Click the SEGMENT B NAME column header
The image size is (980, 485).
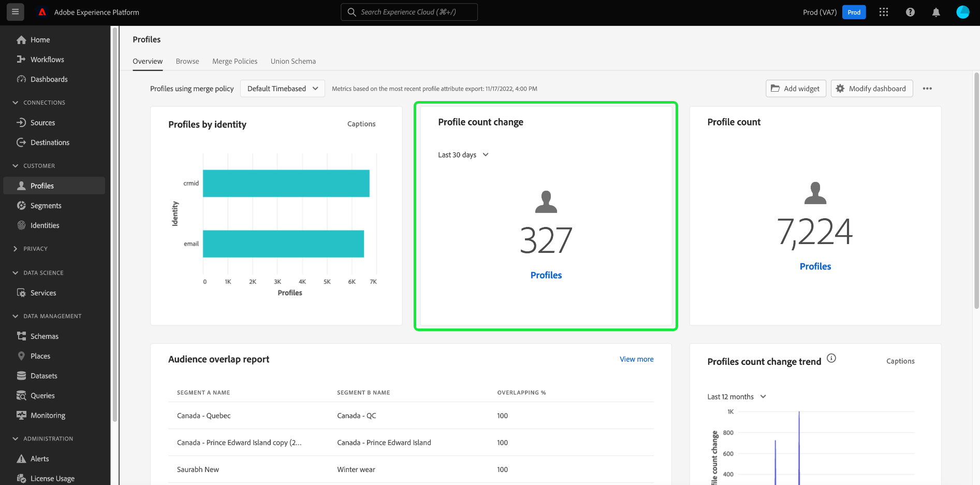363,393
